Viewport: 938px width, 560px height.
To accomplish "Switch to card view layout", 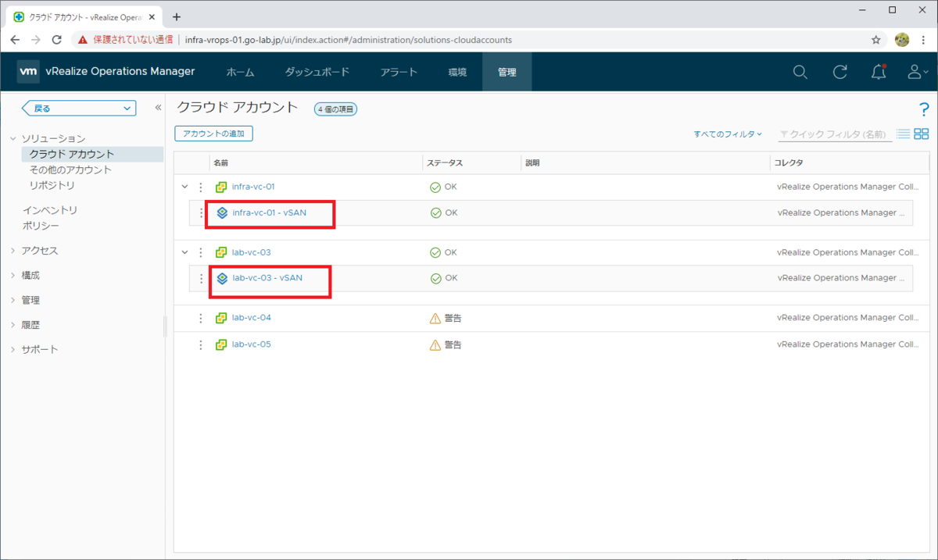I will pos(923,134).
